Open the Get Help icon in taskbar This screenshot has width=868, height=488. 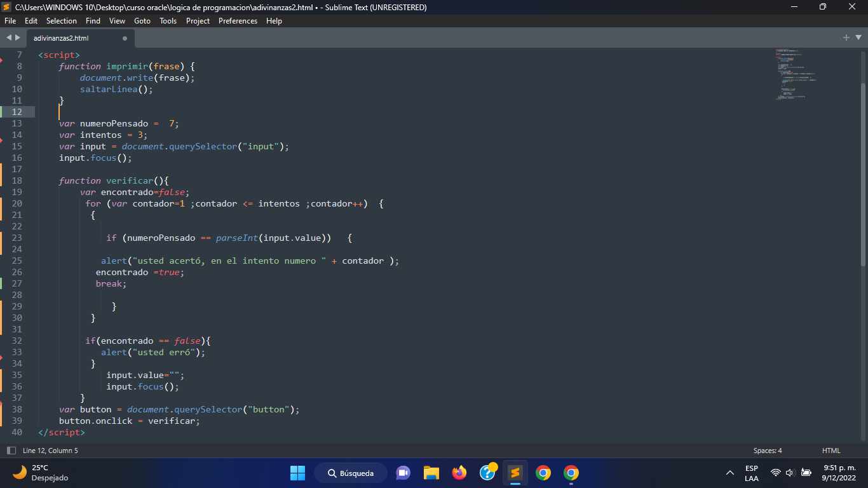click(487, 473)
